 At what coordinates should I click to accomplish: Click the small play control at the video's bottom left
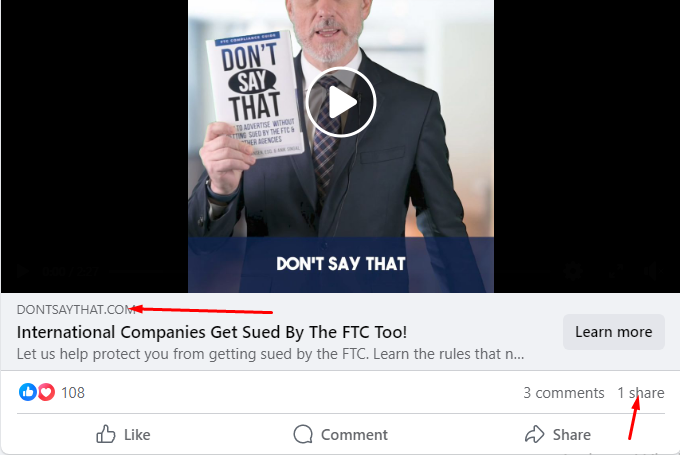[23, 271]
